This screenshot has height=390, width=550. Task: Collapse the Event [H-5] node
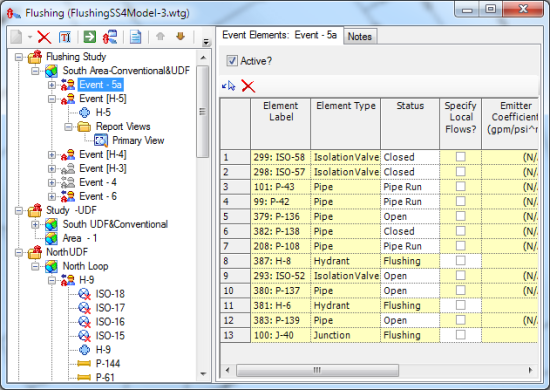click(x=52, y=99)
